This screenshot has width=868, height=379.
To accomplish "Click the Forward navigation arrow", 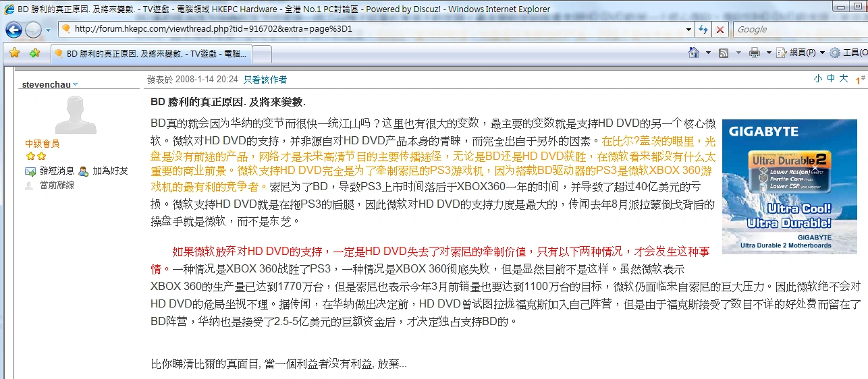I will coord(33,30).
